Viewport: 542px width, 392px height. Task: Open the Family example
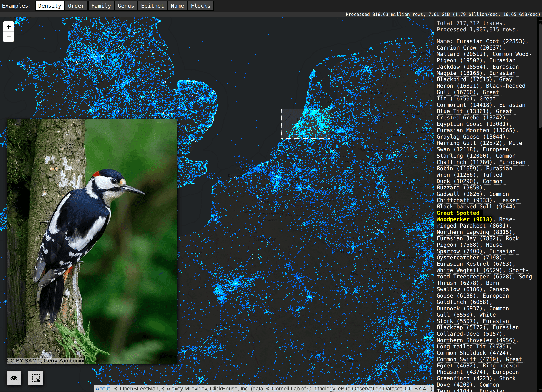[x=101, y=6]
